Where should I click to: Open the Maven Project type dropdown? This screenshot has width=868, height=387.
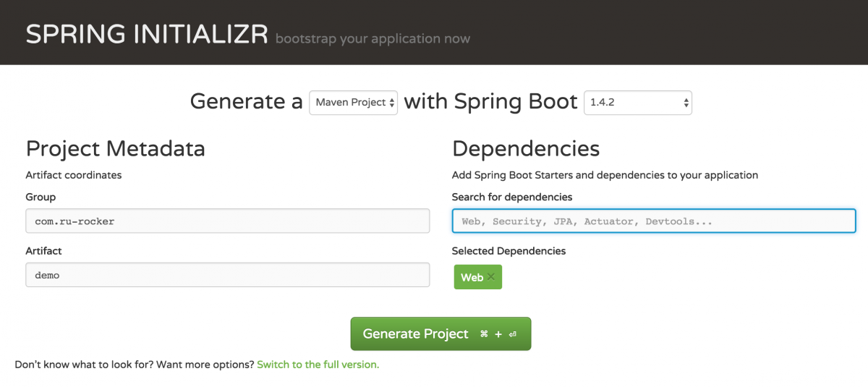pos(353,103)
